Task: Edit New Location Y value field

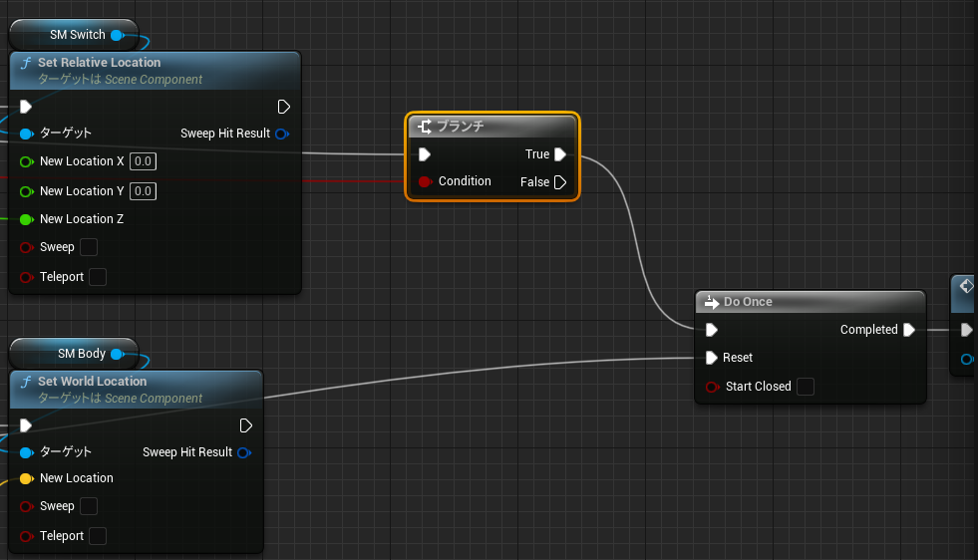Action: (x=143, y=191)
